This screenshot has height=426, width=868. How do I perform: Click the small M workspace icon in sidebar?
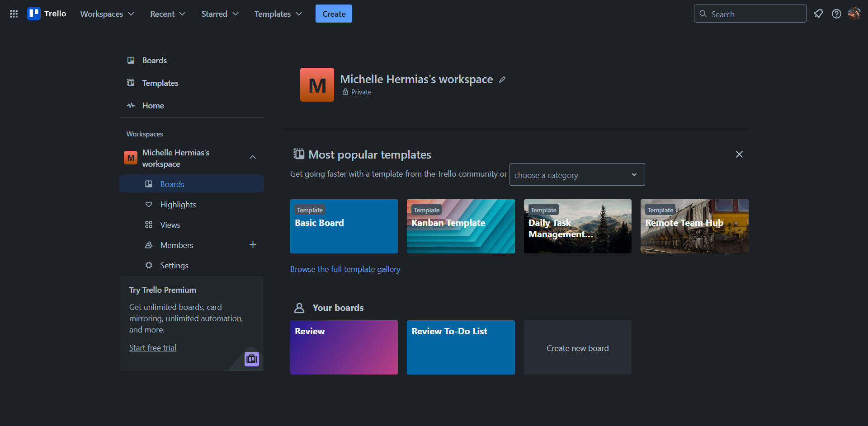(131, 158)
